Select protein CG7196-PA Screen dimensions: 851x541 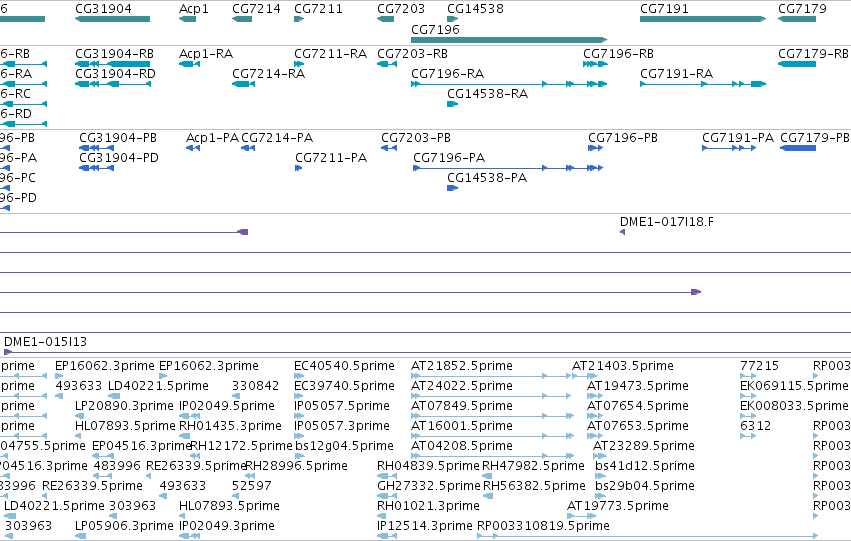point(449,157)
